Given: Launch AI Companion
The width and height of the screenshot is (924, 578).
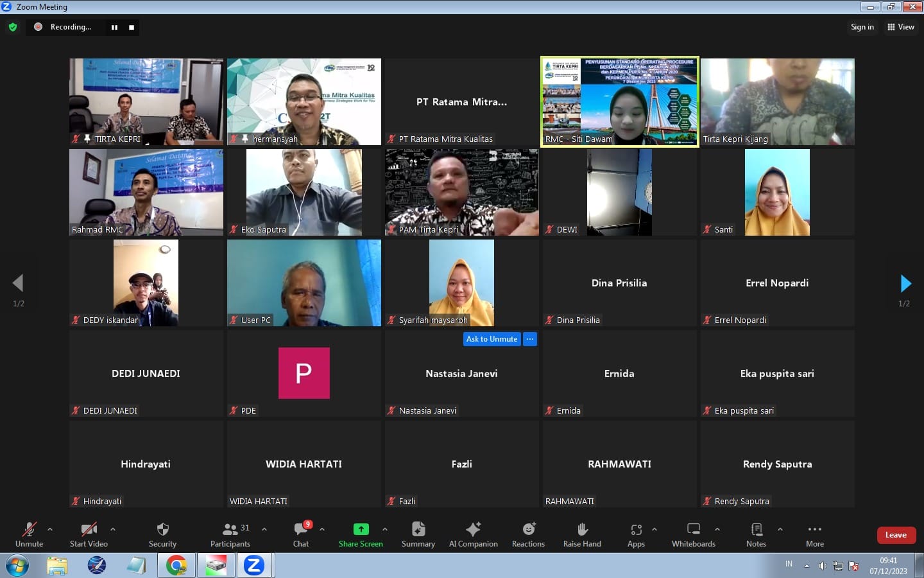Looking at the screenshot, I should (x=473, y=534).
